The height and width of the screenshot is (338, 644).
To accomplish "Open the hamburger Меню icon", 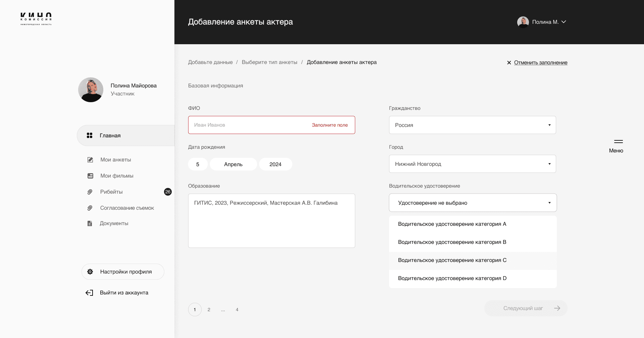I will 618,142.
